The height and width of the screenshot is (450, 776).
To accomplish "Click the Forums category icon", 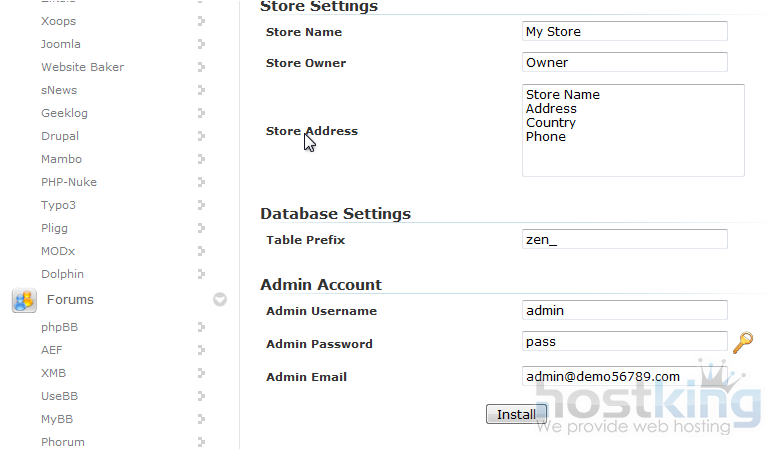I will point(24,299).
